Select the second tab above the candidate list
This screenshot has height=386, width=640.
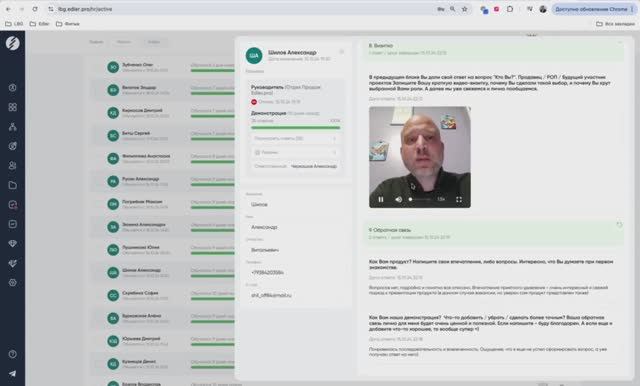pyautogui.click(x=124, y=42)
